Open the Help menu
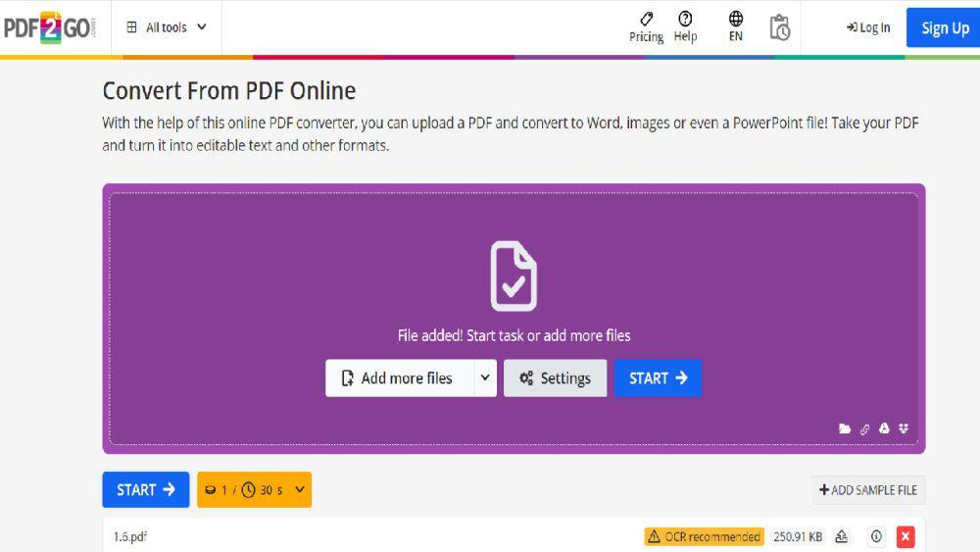The image size is (980, 552). 685,27
